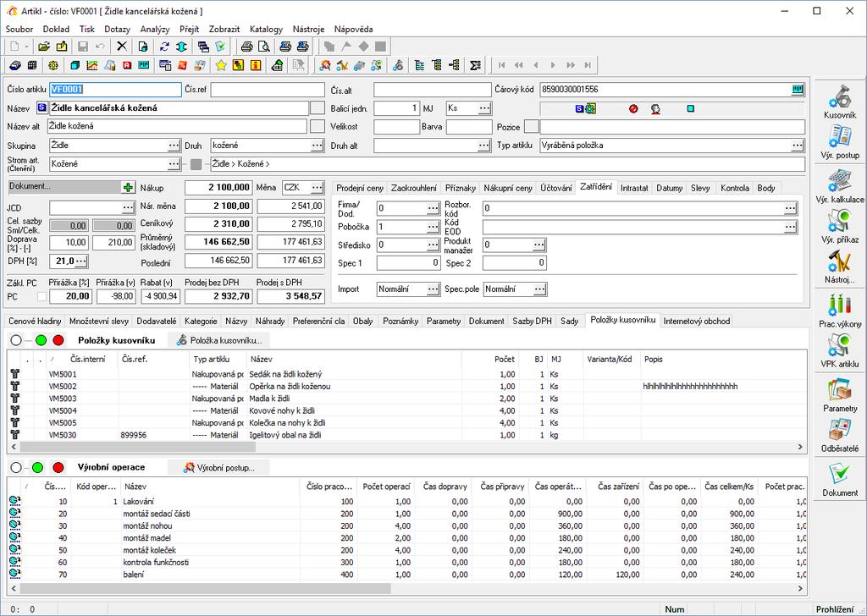Click the cyan barcode toolbar icon
The height and width of the screenshot is (616, 867).
point(144,66)
